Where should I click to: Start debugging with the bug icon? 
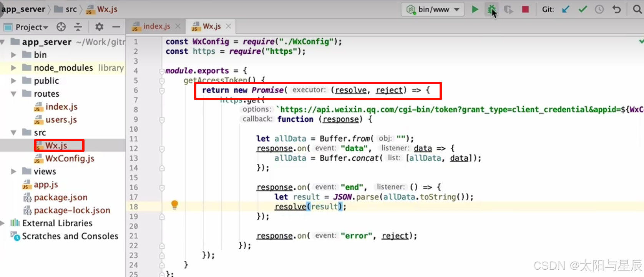pyautogui.click(x=491, y=9)
